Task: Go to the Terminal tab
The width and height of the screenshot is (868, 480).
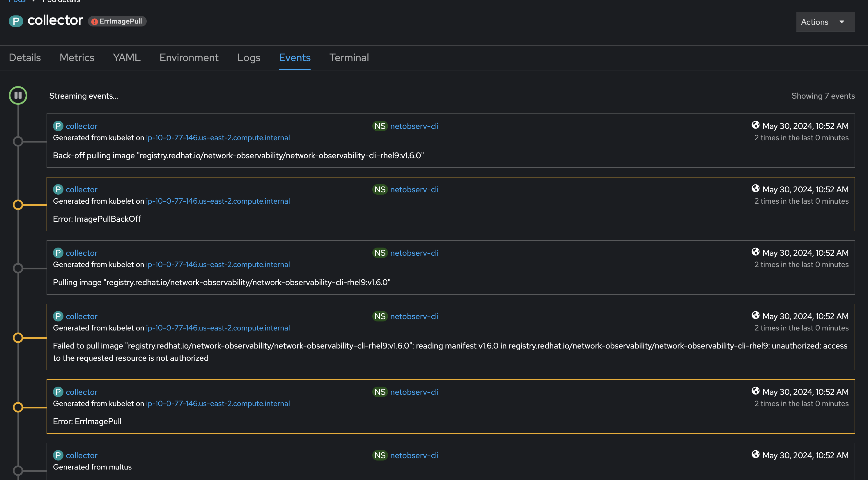Action: tap(349, 58)
